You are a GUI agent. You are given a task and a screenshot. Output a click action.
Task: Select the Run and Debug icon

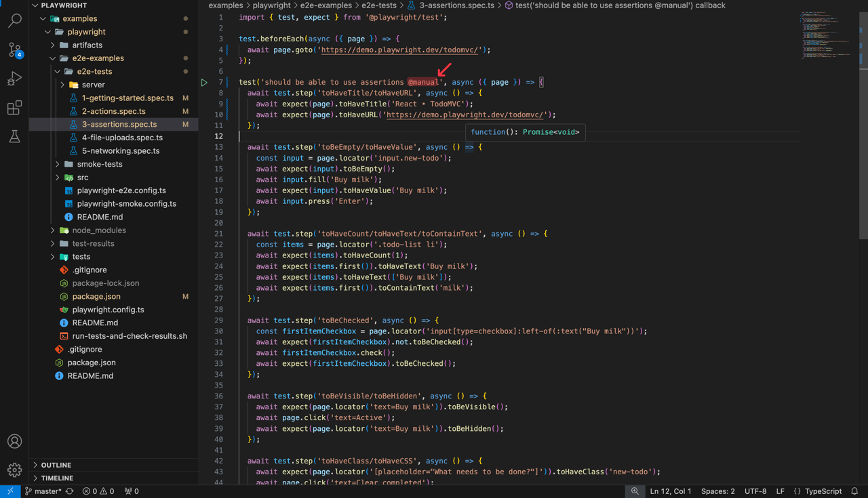click(14, 79)
